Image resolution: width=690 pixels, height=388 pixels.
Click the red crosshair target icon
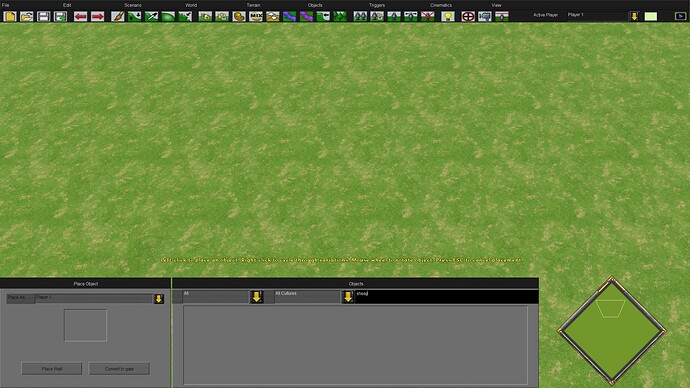[x=468, y=17]
